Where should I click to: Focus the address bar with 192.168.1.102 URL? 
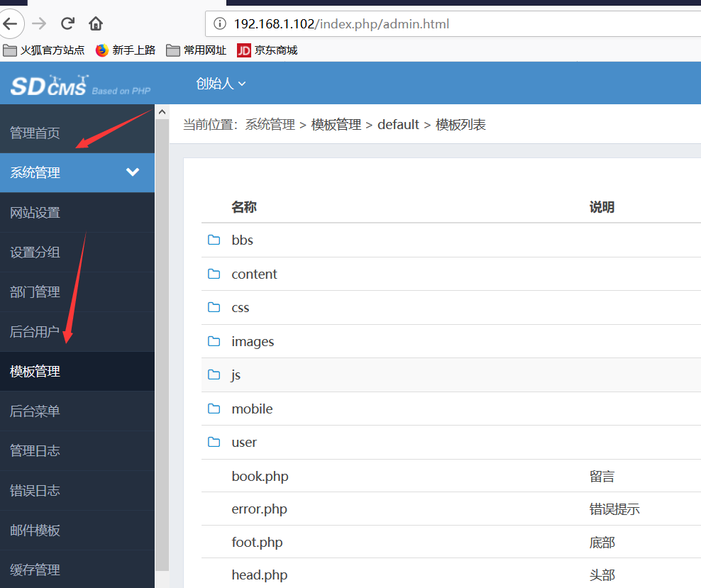tap(453, 23)
